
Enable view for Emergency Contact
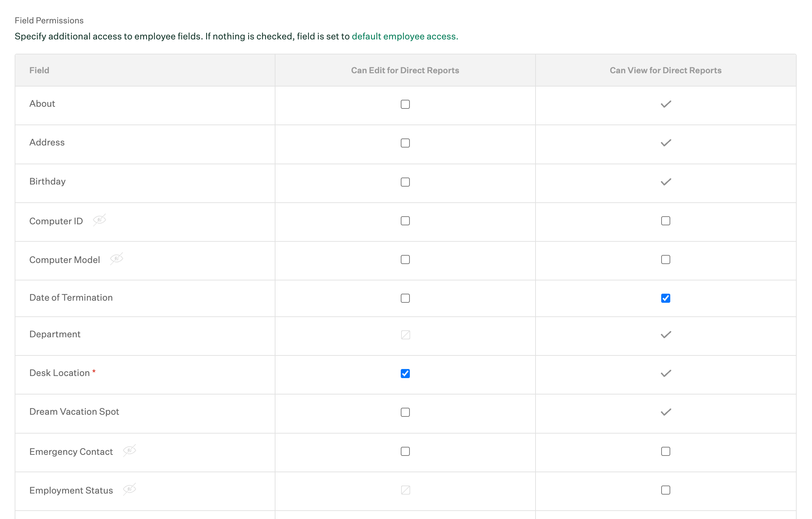666,451
